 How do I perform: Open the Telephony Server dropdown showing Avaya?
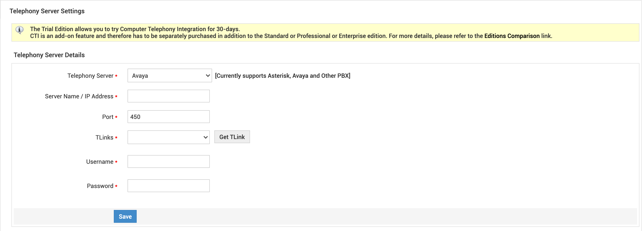(170, 75)
